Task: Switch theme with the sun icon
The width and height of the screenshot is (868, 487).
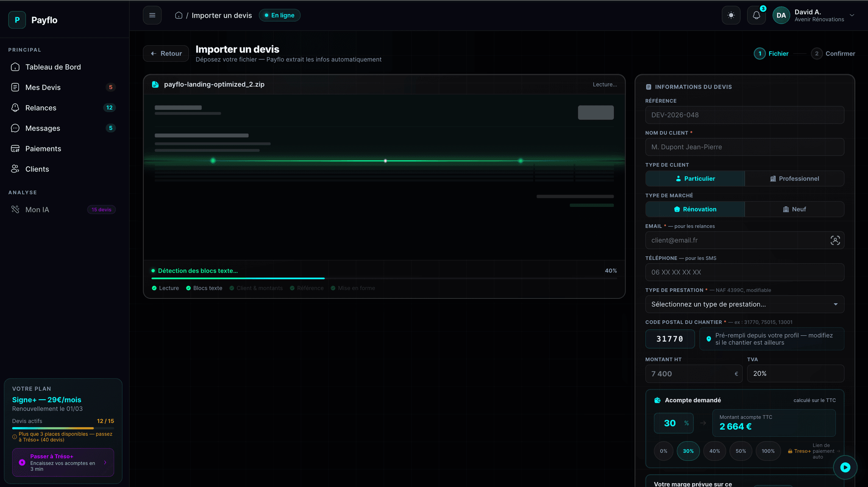Action: click(x=731, y=15)
